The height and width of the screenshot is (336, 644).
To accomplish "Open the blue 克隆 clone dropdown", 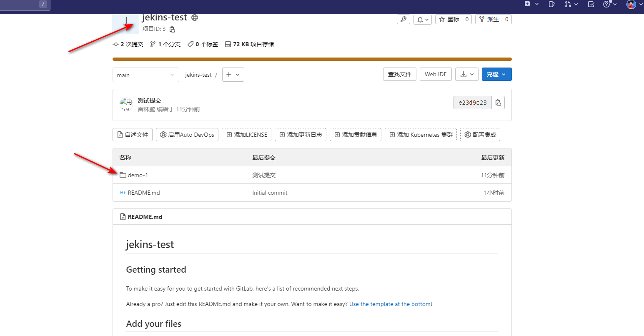I will click(x=497, y=74).
